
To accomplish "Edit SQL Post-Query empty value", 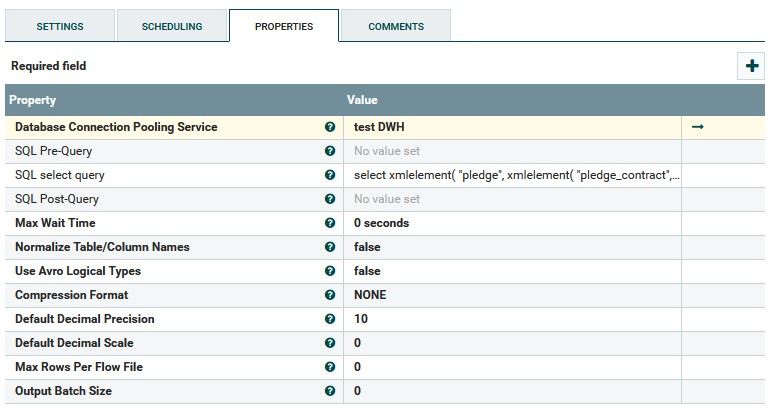I will click(x=512, y=199).
